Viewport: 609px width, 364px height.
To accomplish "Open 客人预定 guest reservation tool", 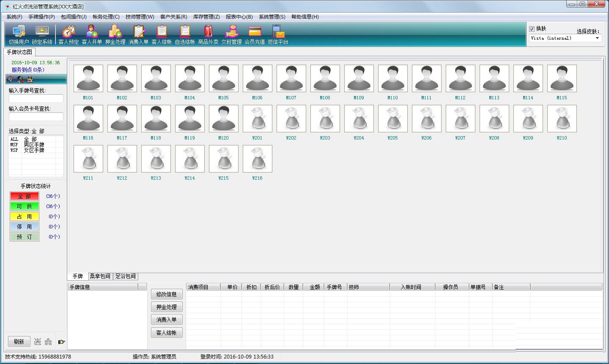I will point(69,34).
